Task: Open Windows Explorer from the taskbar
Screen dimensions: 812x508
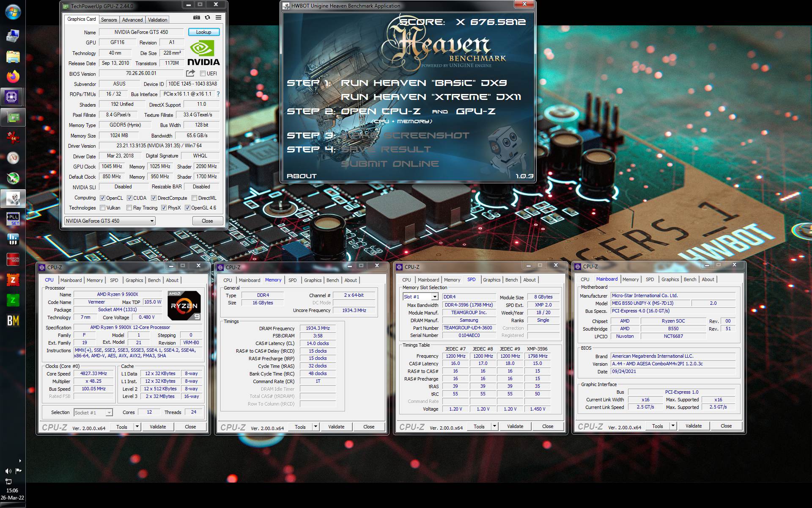Action: tap(13, 56)
